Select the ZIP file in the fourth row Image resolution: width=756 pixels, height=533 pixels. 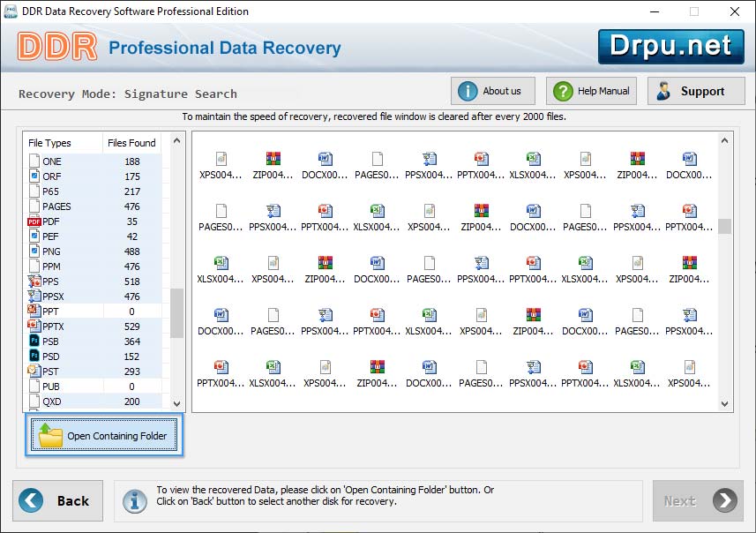(533, 322)
